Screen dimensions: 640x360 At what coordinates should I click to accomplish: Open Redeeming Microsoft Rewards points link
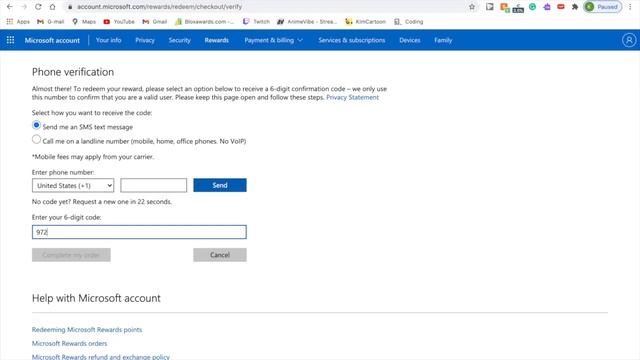[87, 330]
